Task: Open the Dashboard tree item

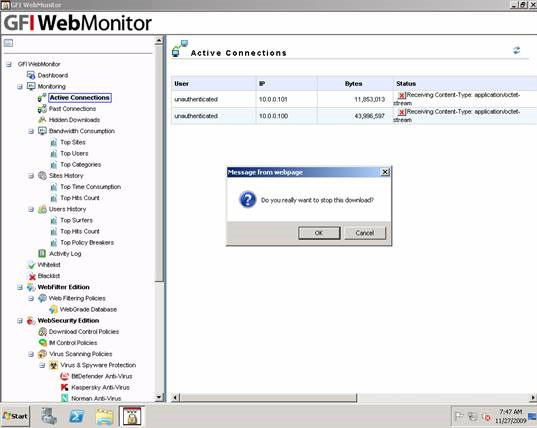Action: [53, 75]
